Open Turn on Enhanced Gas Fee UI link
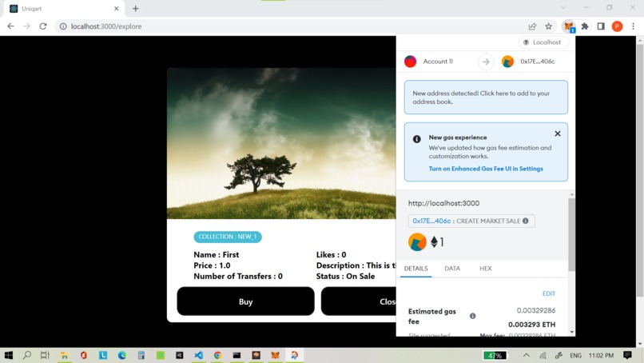 pyautogui.click(x=486, y=169)
